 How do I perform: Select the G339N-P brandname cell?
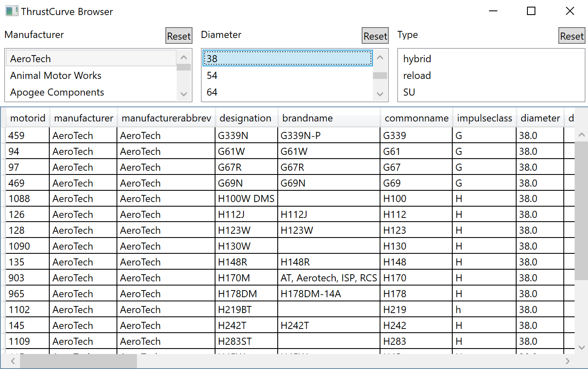(329, 135)
